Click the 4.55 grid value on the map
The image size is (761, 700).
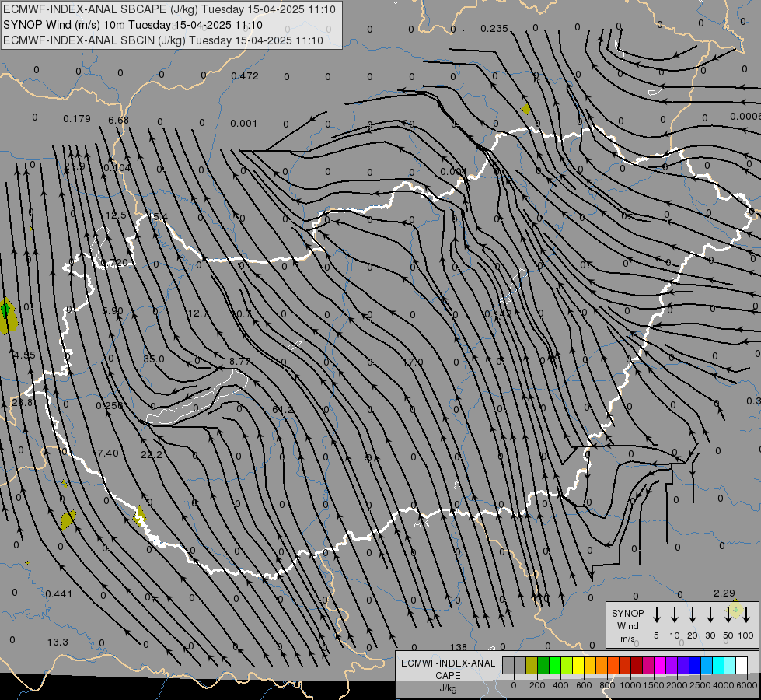tap(24, 355)
